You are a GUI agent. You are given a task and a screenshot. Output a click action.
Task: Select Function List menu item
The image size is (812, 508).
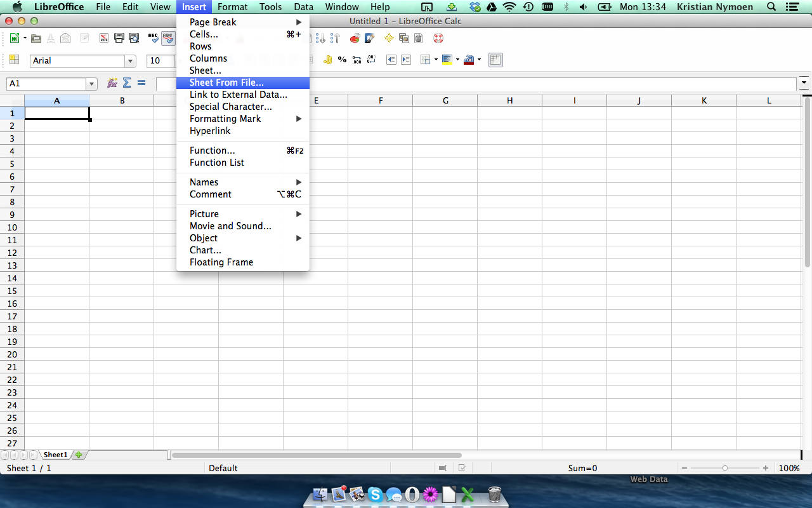(243, 163)
